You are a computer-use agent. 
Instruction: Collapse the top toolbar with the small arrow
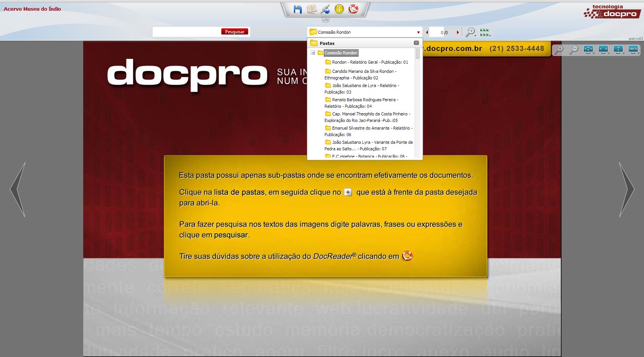[325, 19]
